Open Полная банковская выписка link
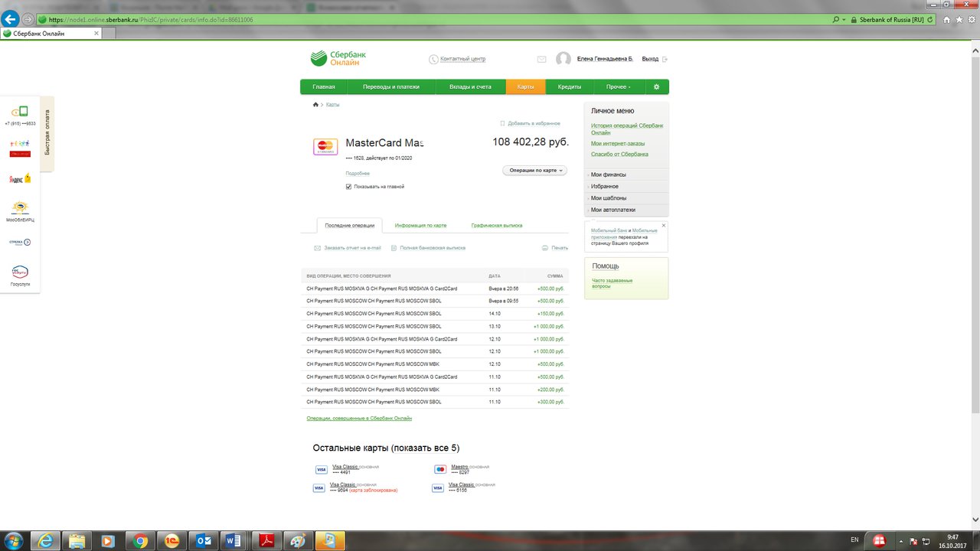The width and height of the screenshot is (980, 551). click(433, 248)
